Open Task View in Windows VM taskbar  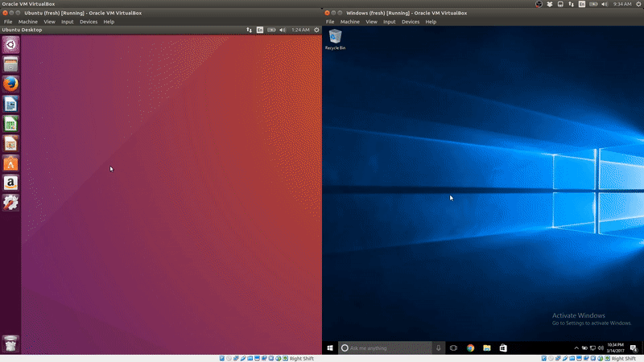[x=453, y=348]
